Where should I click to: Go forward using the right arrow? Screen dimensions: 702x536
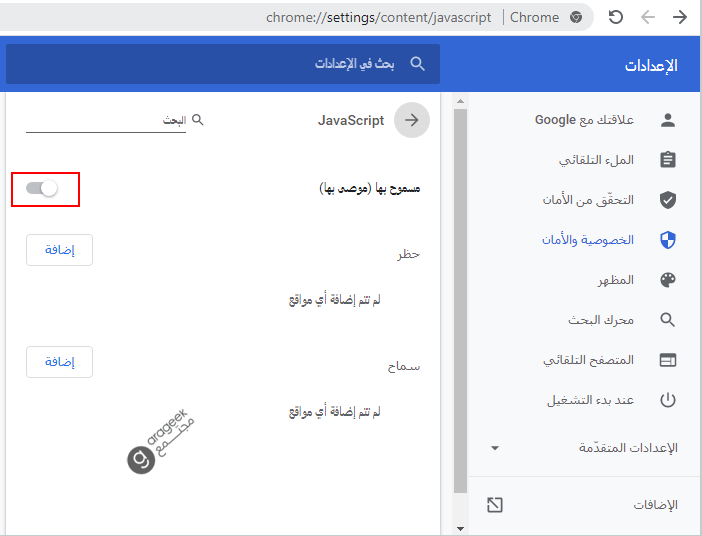pos(680,17)
